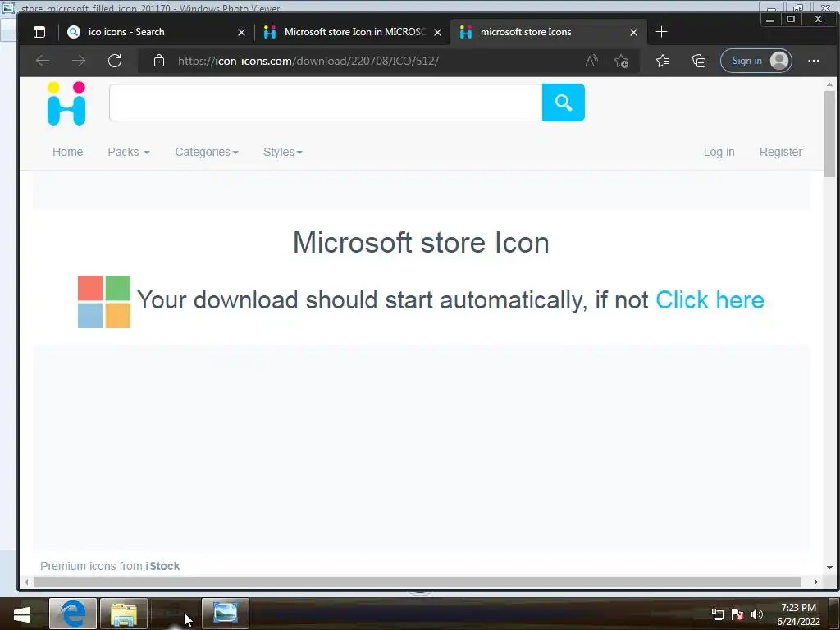The image size is (840, 630).
Task: Click the volume speaker tray icon
Action: click(x=757, y=614)
